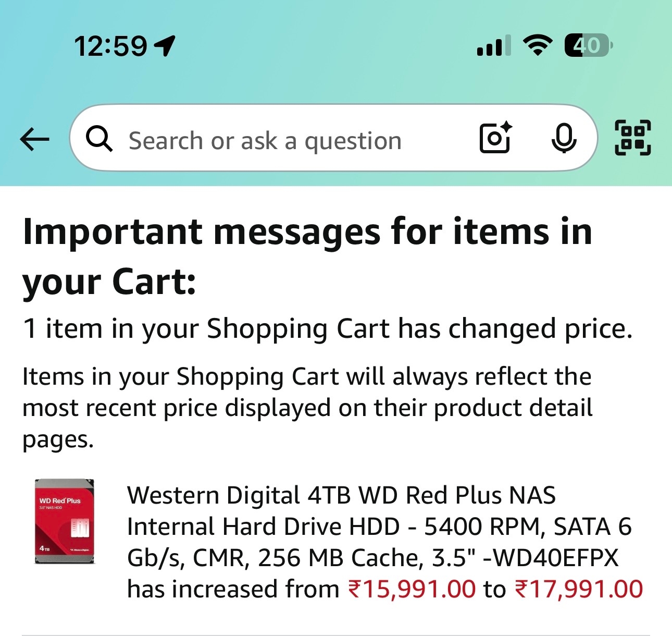Tap the back arrow

tap(34, 140)
